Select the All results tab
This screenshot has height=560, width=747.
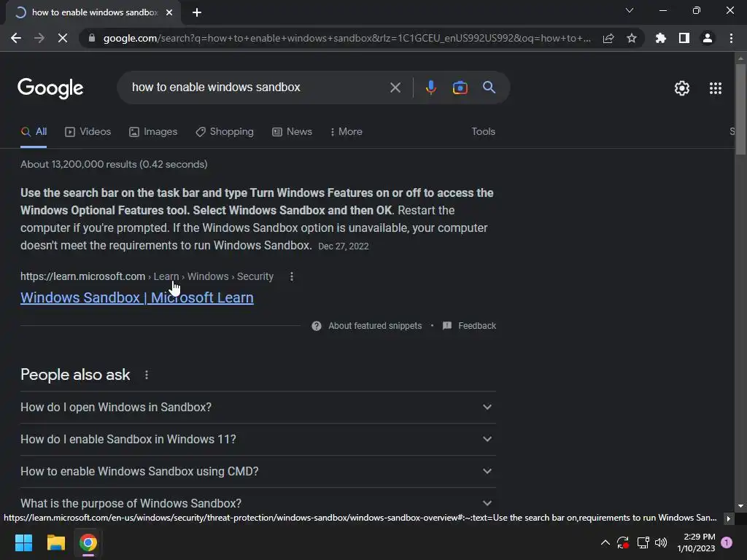[x=34, y=132]
